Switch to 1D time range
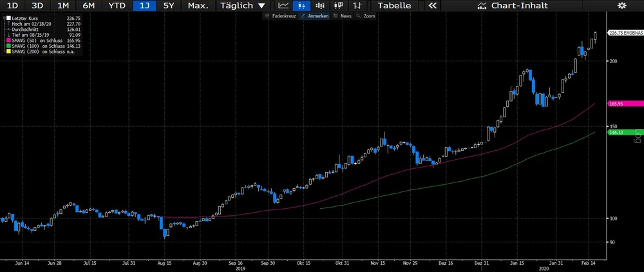 coord(12,5)
